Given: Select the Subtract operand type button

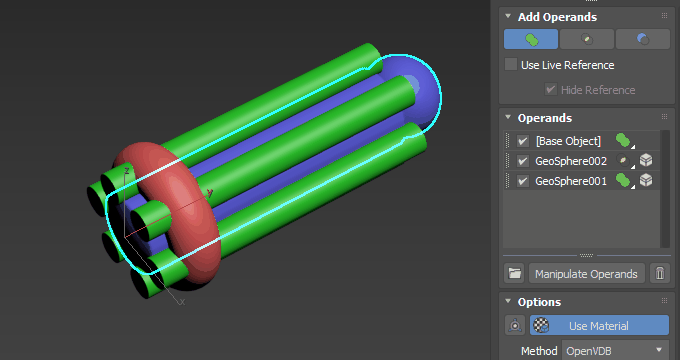Looking at the screenshot, I should pos(643,39).
